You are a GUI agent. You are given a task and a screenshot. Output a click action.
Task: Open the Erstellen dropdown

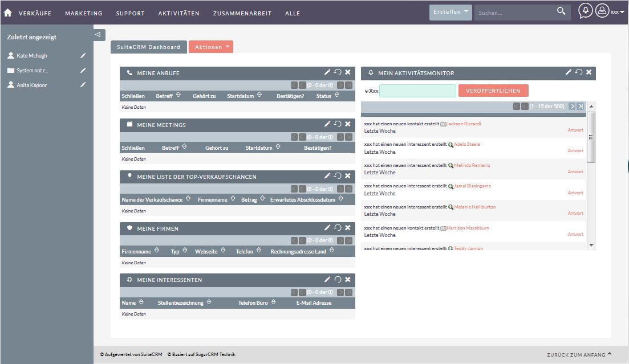(451, 12)
